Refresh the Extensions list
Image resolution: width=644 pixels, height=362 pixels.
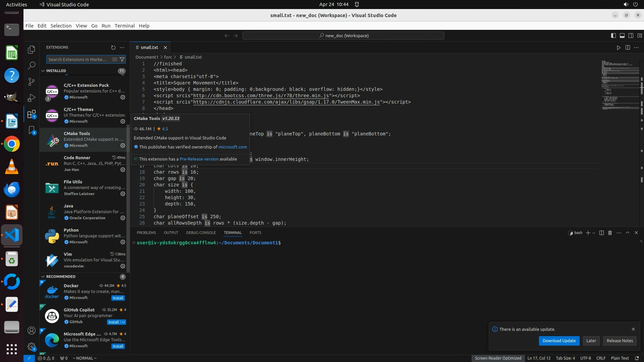(113, 48)
